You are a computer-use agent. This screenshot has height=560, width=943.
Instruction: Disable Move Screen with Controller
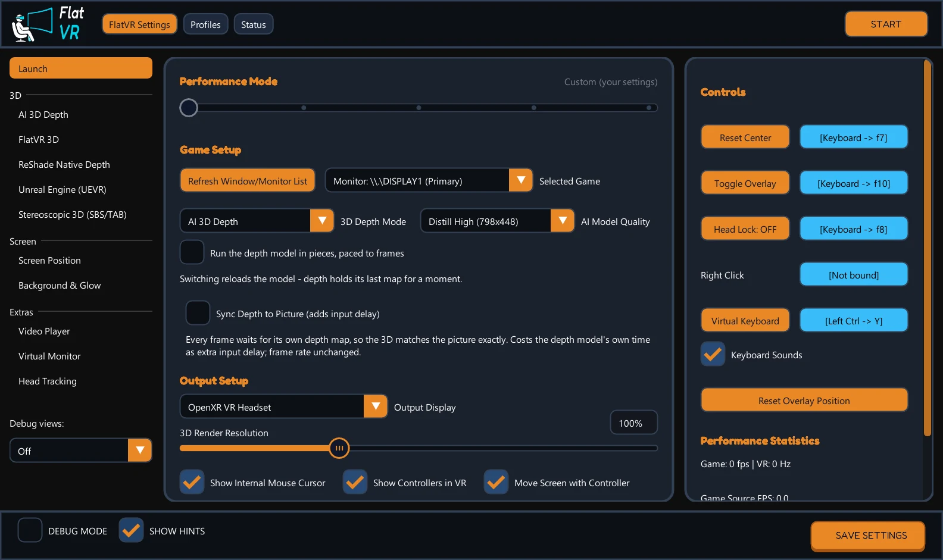click(x=496, y=482)
